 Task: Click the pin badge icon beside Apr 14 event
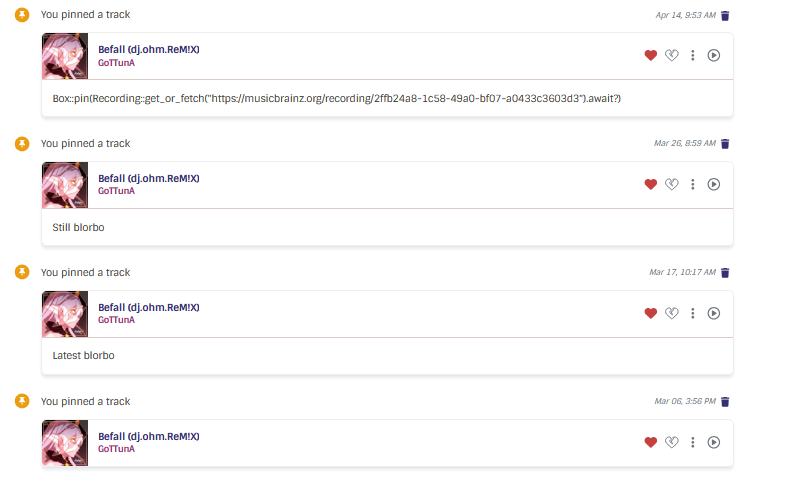[22, 15]
